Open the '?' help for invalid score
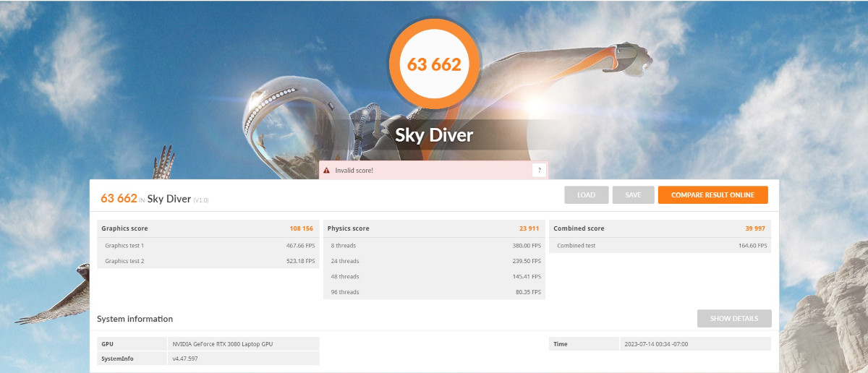Image resolution: width=868 pixels, height=373 pixels. point(539,171)
